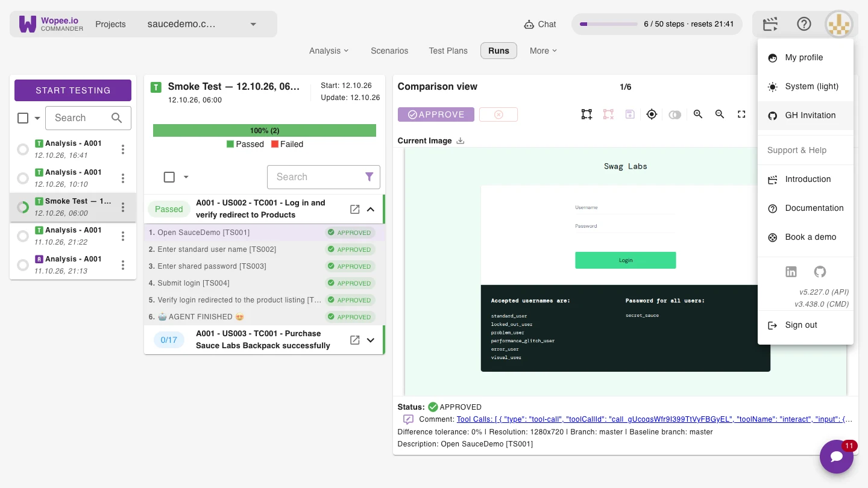Screen dimensions: 868x488
Task: Select the draw region tool in Comparison view
Action: (x=587, y=114)
